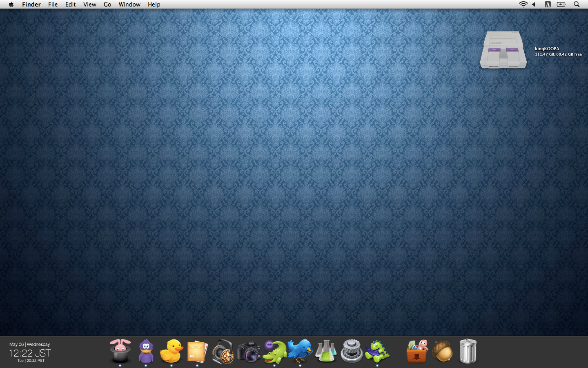Click the kingKOOPA drive label
The height and width of the screenshot is (368, 588).
547,49
